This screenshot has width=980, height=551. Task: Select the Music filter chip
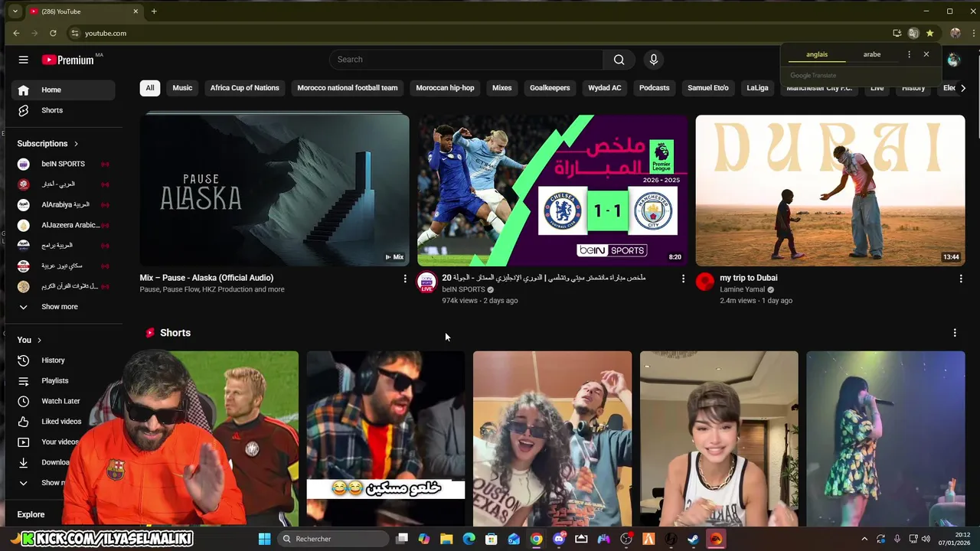click(x=182, y=88)
